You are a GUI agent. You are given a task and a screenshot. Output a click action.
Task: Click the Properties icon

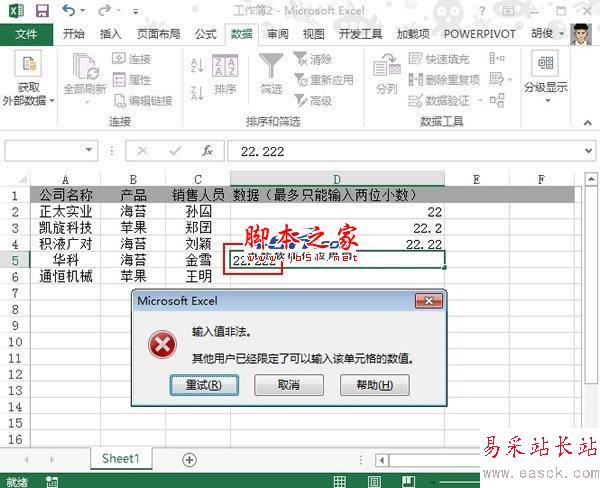119,80
